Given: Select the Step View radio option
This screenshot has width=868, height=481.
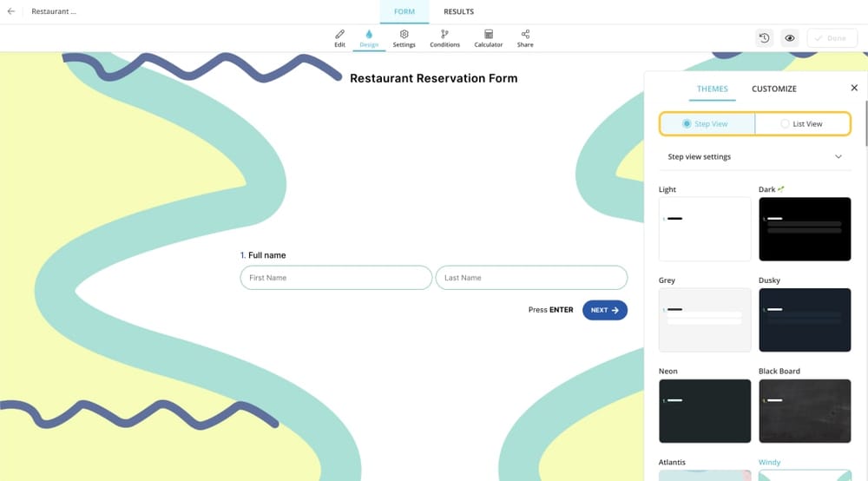Looking at the screenshot, I should pos(707,124).
